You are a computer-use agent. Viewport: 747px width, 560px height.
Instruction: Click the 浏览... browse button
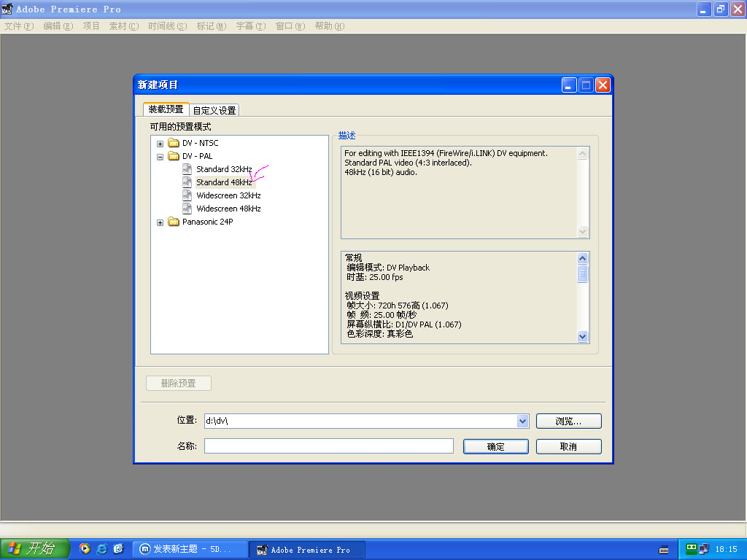[569, 421]
